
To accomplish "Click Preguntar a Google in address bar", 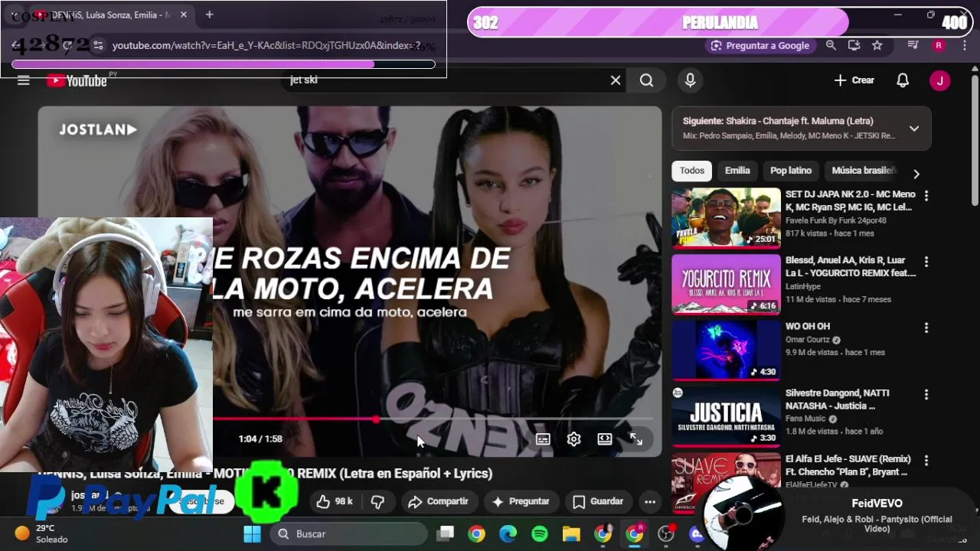I will click(x=759, y=46).
